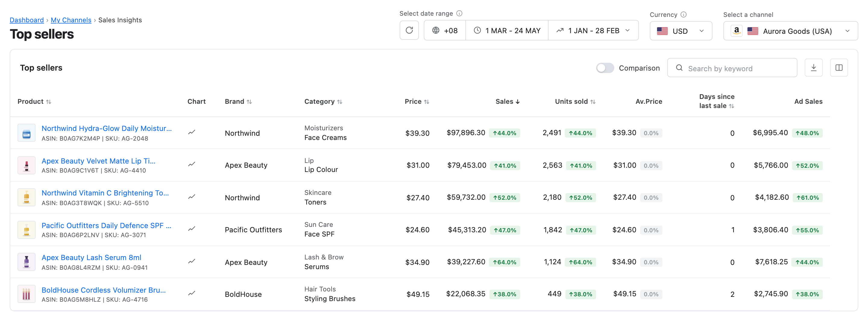
Task: Open chart for BoldHouse Cordless Volumizer Brush
Action: click(192, 293)
